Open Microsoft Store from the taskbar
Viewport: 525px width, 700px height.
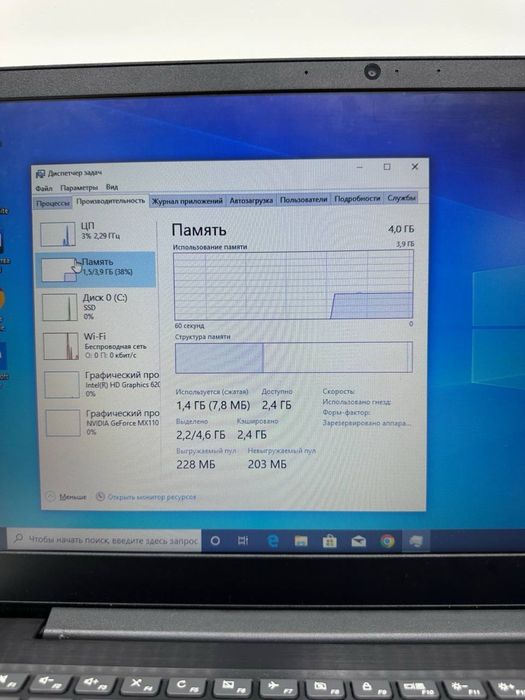point(330,541)
